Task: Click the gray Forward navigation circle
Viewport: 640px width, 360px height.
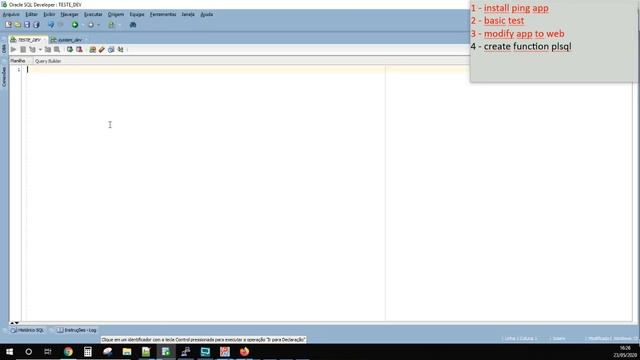Action: (91, 25)
